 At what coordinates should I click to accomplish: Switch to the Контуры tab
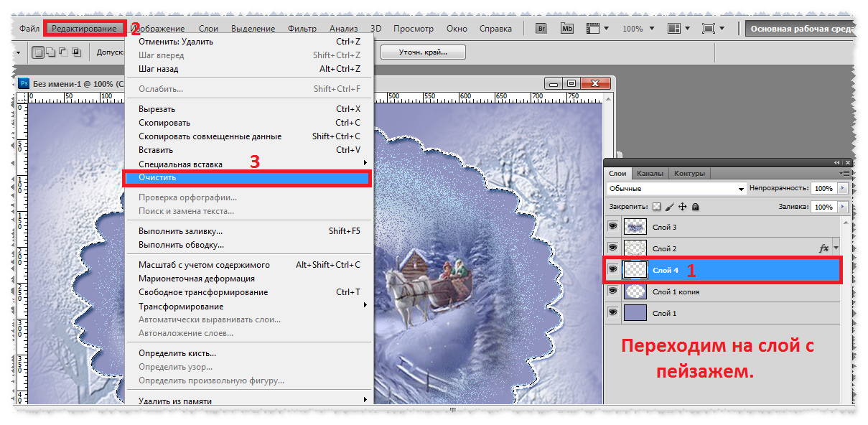tap(690, 173)
